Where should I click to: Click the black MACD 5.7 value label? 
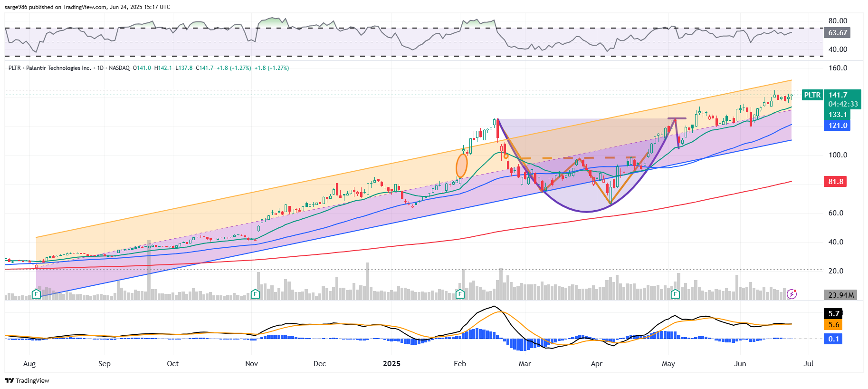tap(833, 314)
